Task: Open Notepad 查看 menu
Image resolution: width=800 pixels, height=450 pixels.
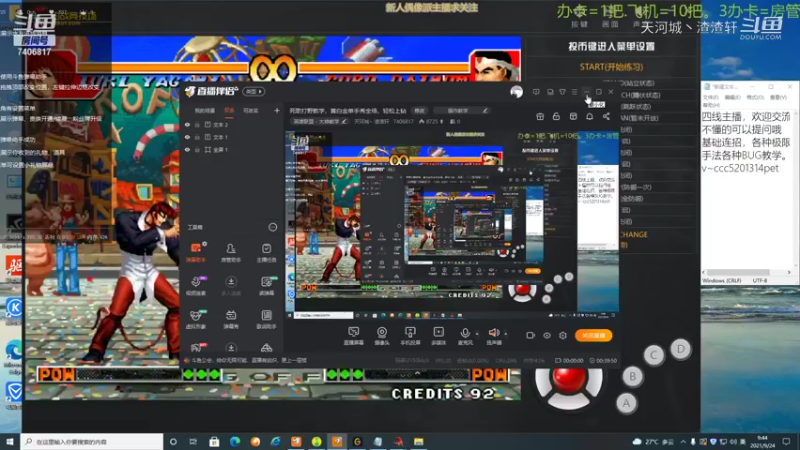Action: click(x=778, y=97)
